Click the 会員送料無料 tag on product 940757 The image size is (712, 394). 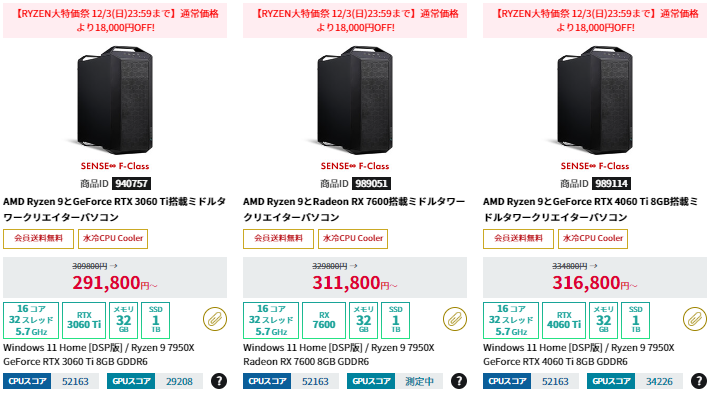[39, 239]
